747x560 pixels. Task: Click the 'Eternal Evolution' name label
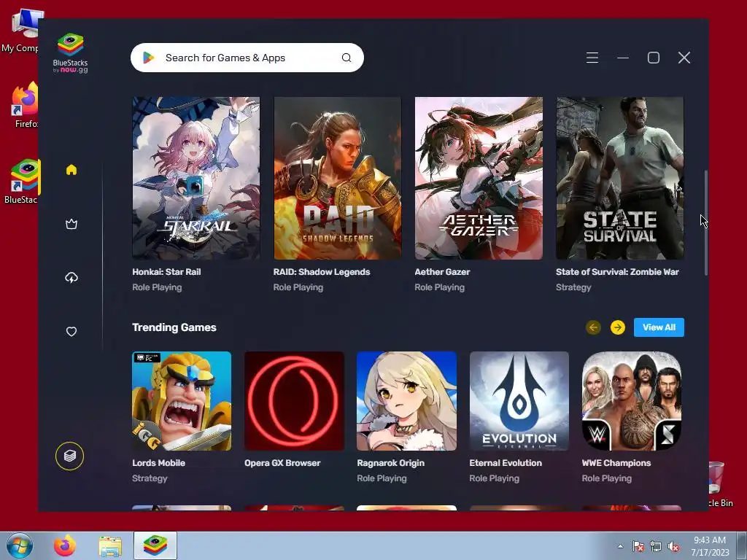click(506, 463)
